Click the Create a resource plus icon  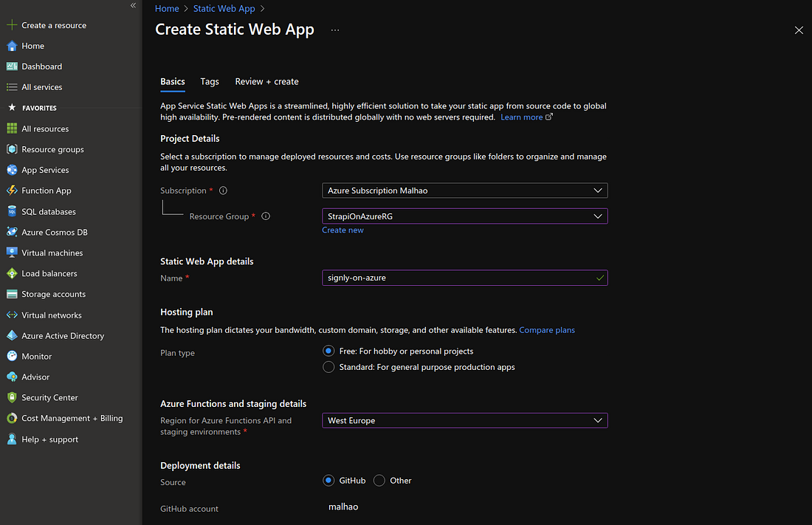tap(11, 25)
